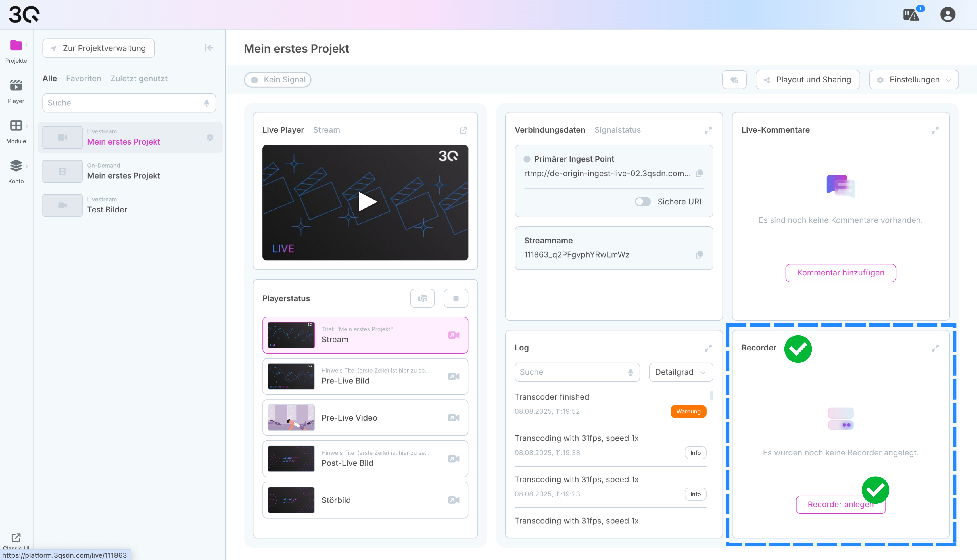Collapse the project sidebar panel
977x560 pixels.
209,48
